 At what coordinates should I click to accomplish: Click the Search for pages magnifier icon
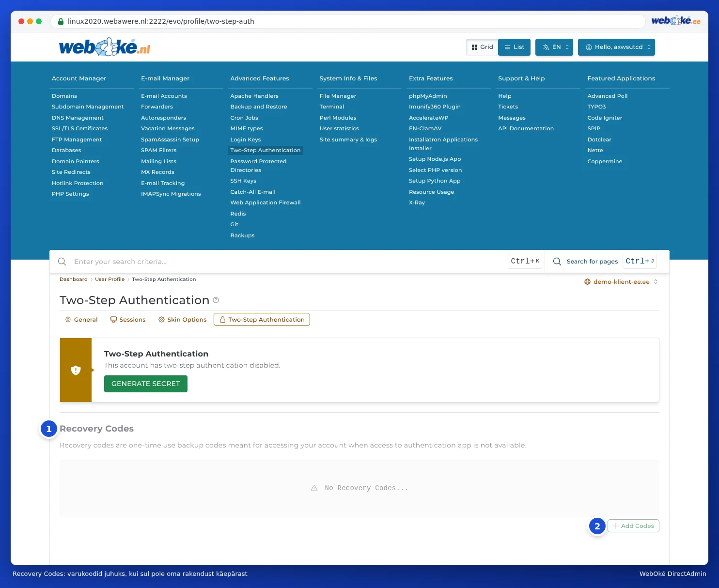(557, 262)
